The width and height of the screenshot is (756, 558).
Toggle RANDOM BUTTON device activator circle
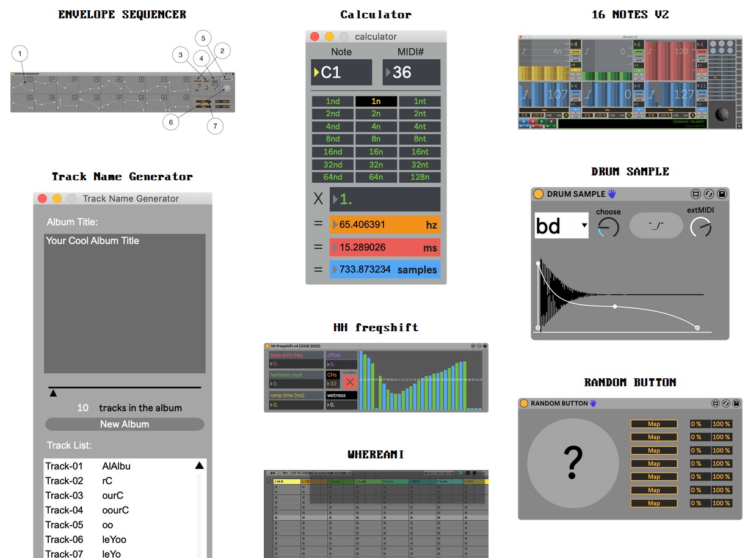pos(523,403)
